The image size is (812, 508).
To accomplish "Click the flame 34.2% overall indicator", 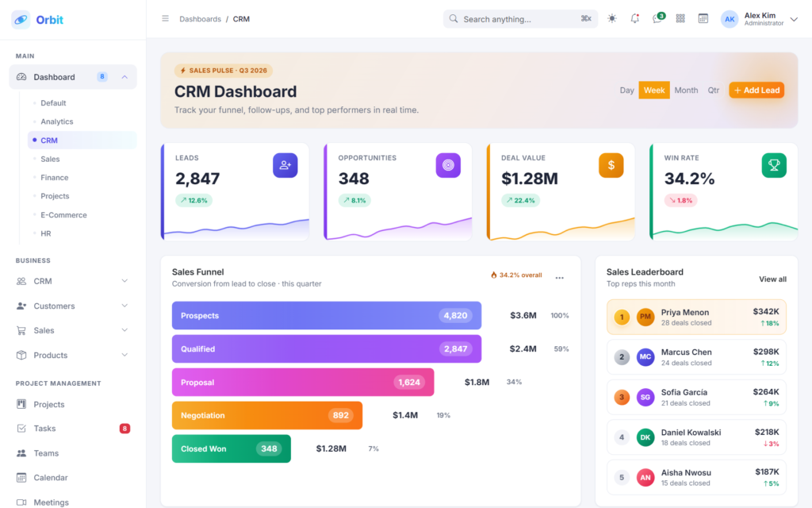I will (x=515, y=275).
